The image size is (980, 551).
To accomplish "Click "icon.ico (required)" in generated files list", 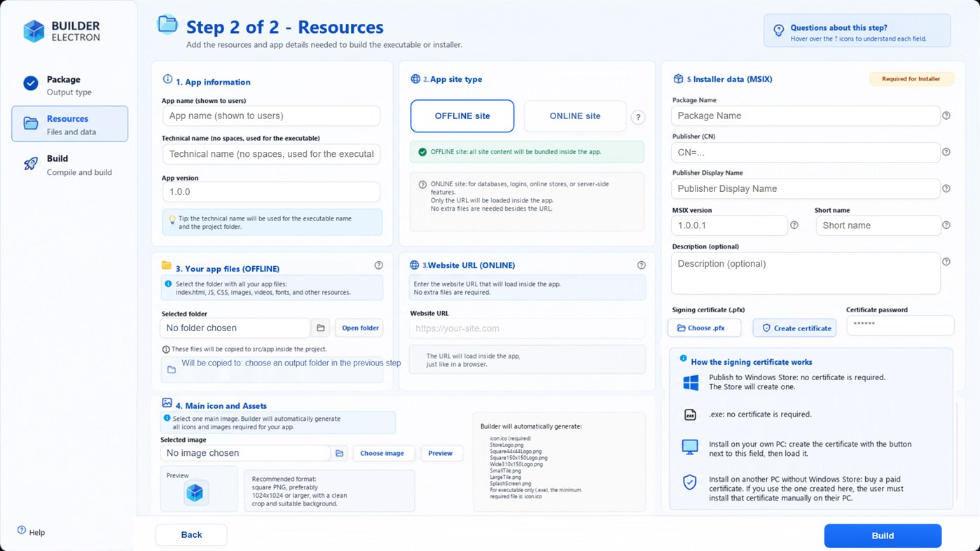I will [x=510, y=439].
